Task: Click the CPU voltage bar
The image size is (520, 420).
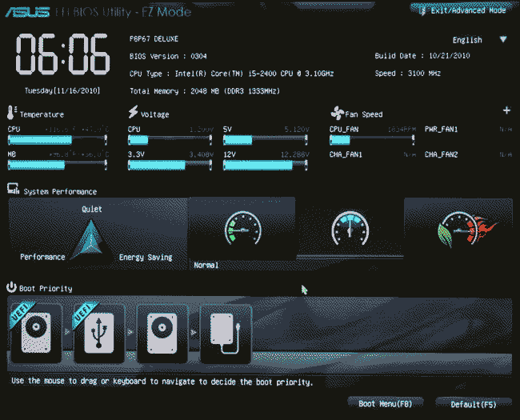Action: tap(170, 140)
